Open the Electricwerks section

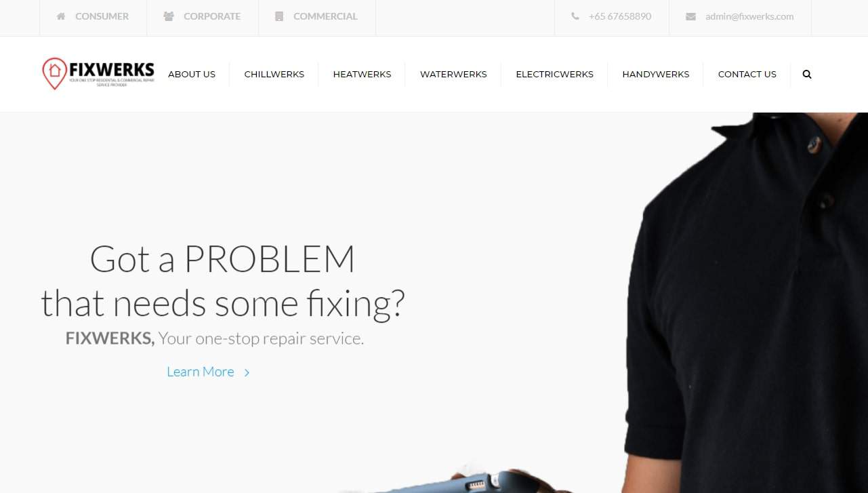click(x=554, y=75)
